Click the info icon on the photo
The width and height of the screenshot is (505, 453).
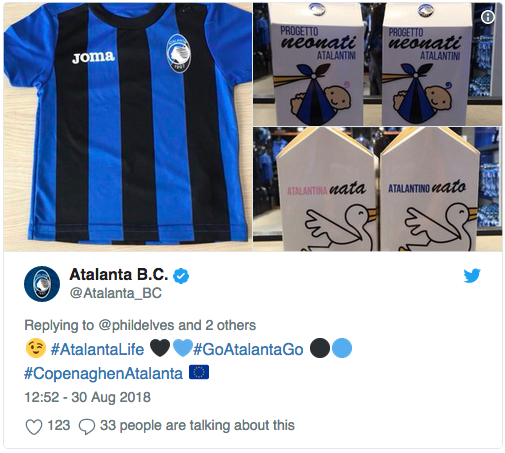pos(488,17)
